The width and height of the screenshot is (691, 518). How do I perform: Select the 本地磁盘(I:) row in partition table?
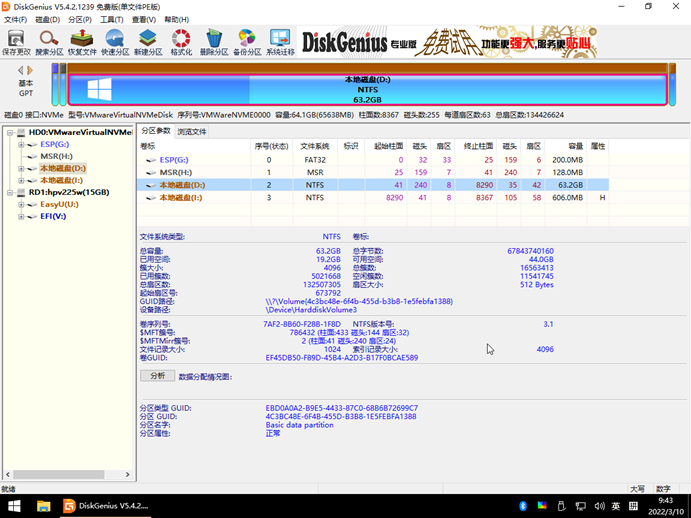tap(373, 198)
